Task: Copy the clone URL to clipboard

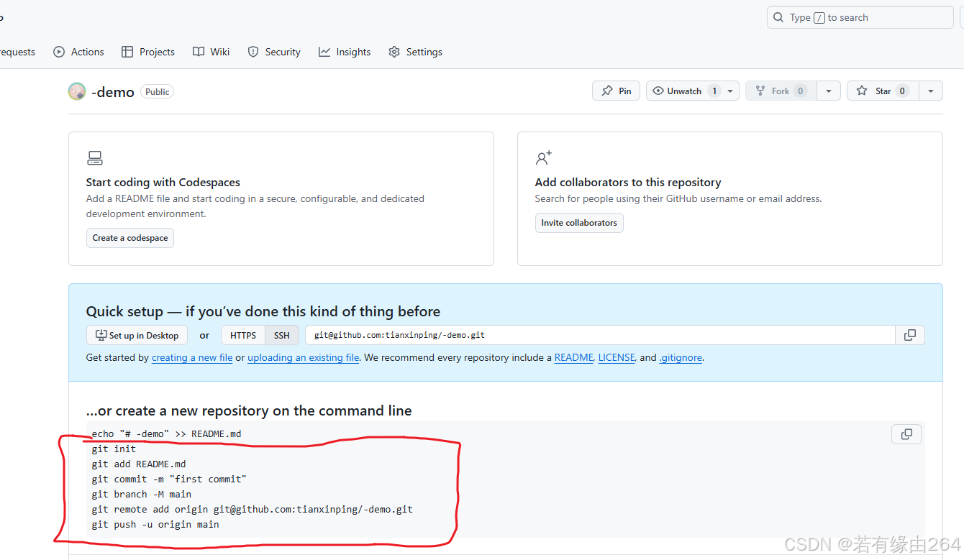Action: point(910,335)
